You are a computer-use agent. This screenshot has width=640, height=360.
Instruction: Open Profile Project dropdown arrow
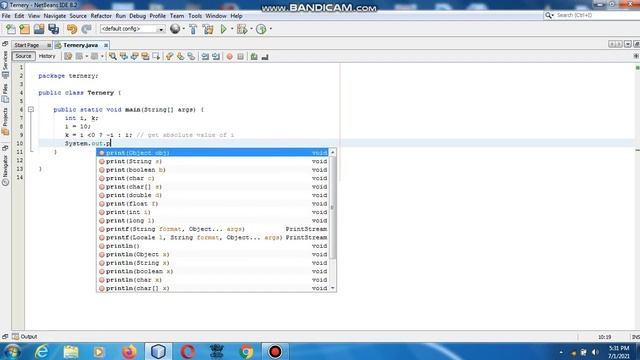[x=270, y=29]
